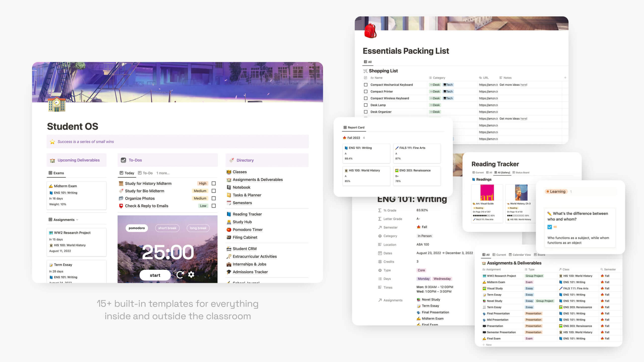Click the WW2 Research Project assignment entry
The height and width of the screenshot is (362, 644).
(72, 233)
